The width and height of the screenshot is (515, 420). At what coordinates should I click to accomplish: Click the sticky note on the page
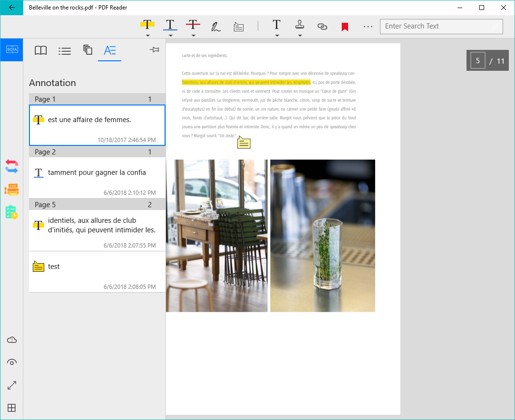pos(243,143)
